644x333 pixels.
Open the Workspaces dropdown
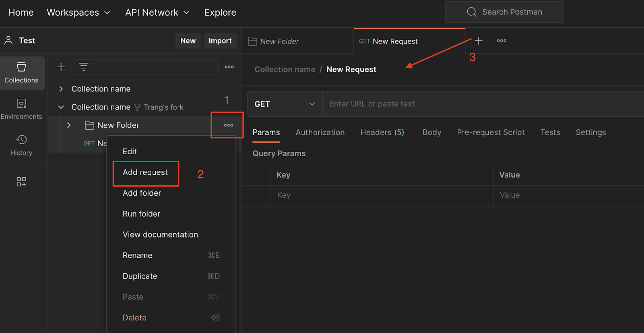[x=79, y=12]
